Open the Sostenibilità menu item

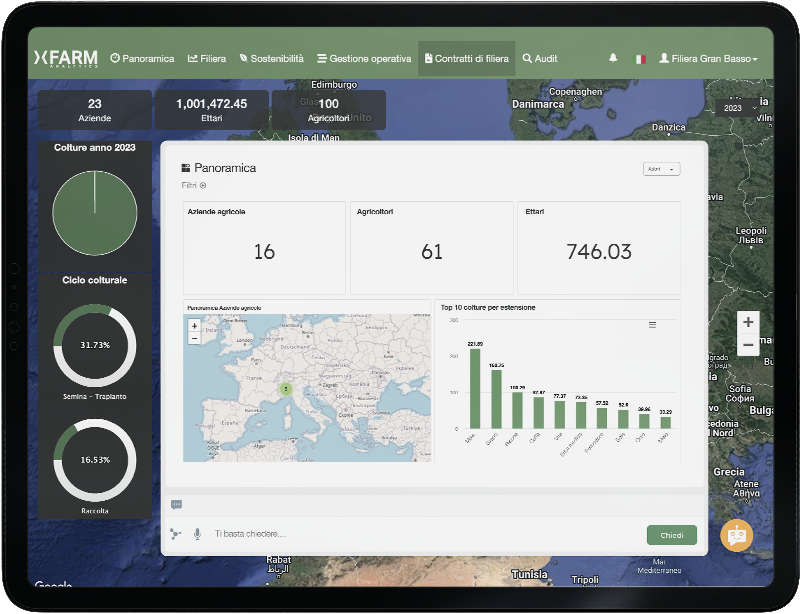point(271,59)
